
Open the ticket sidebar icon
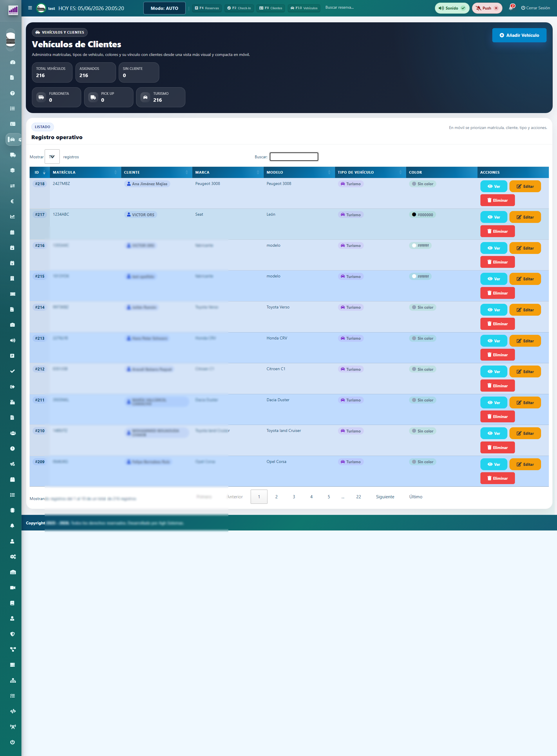tap(12, 294)
